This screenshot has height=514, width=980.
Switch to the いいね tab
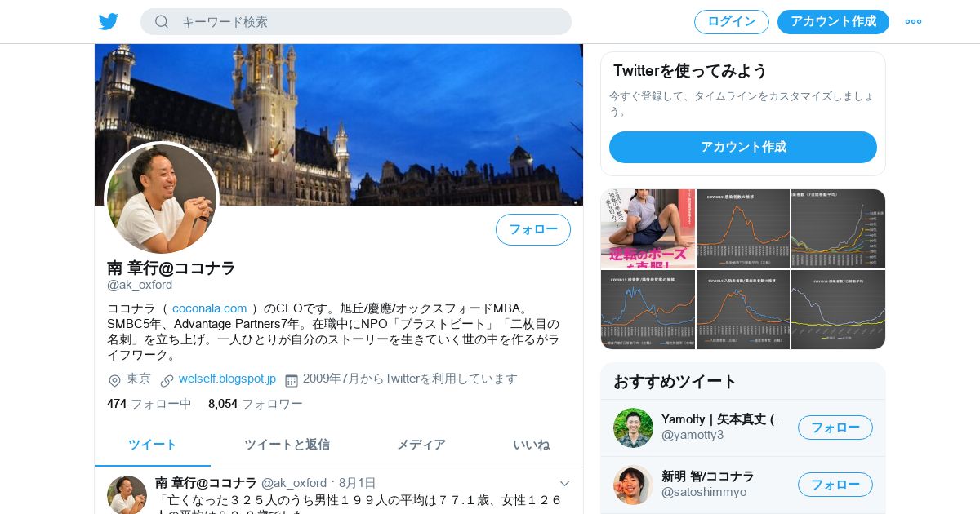point(531,445)
